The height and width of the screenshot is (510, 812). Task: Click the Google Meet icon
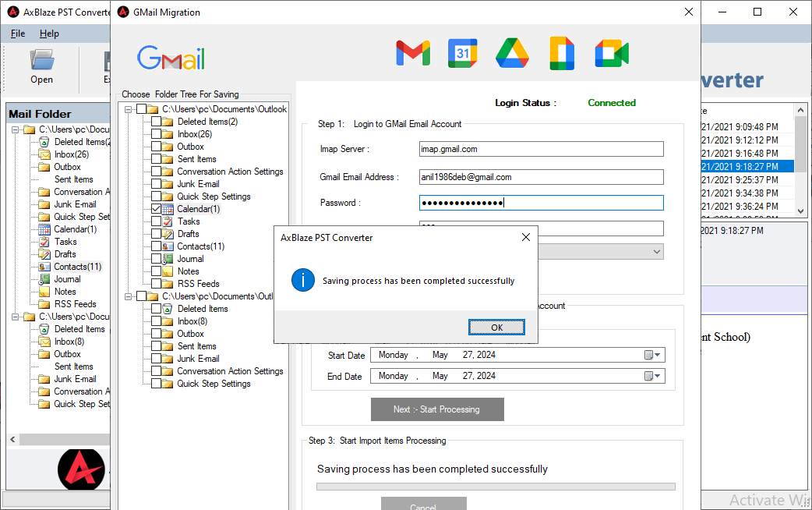612,53
